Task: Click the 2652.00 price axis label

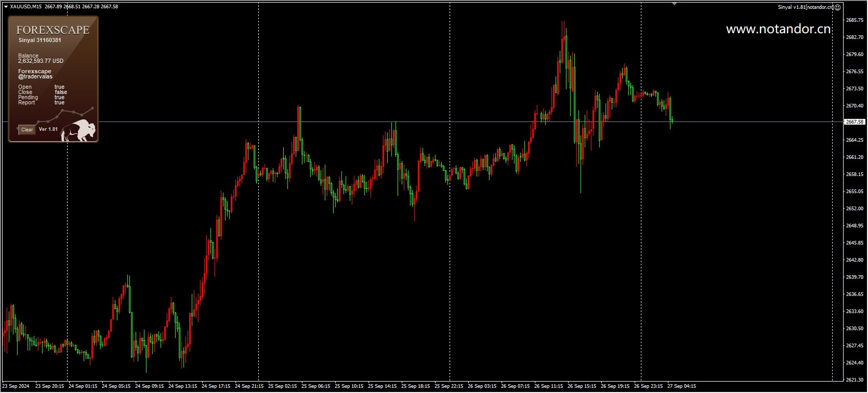Action: pos(855,209)
